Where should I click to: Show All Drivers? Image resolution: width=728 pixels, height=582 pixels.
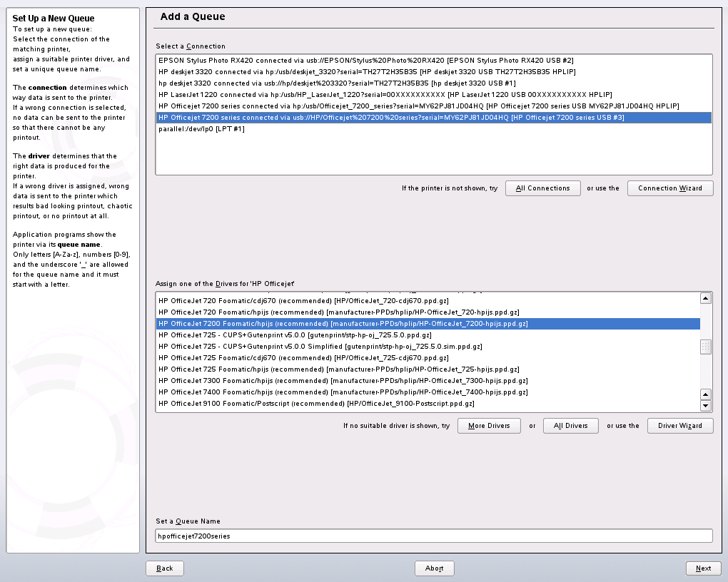(x=570, y=426)
